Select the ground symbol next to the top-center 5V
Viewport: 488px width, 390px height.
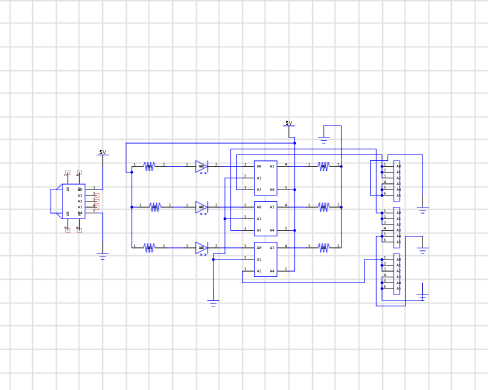click(324, 140)
